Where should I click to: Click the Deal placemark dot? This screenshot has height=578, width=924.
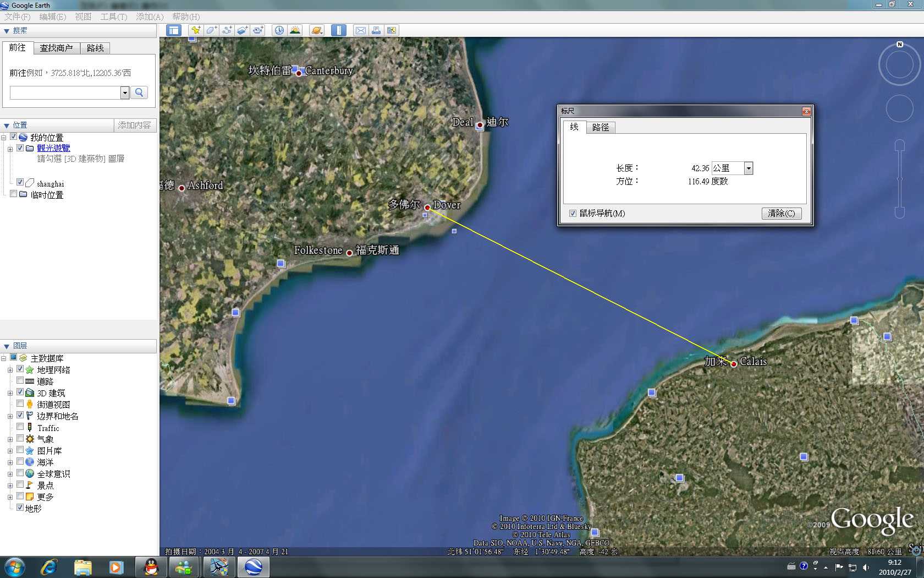click(480, 125)
